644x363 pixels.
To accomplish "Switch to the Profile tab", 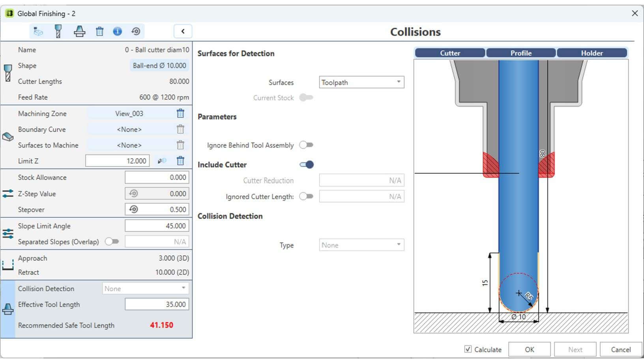I will pos(521,53).
